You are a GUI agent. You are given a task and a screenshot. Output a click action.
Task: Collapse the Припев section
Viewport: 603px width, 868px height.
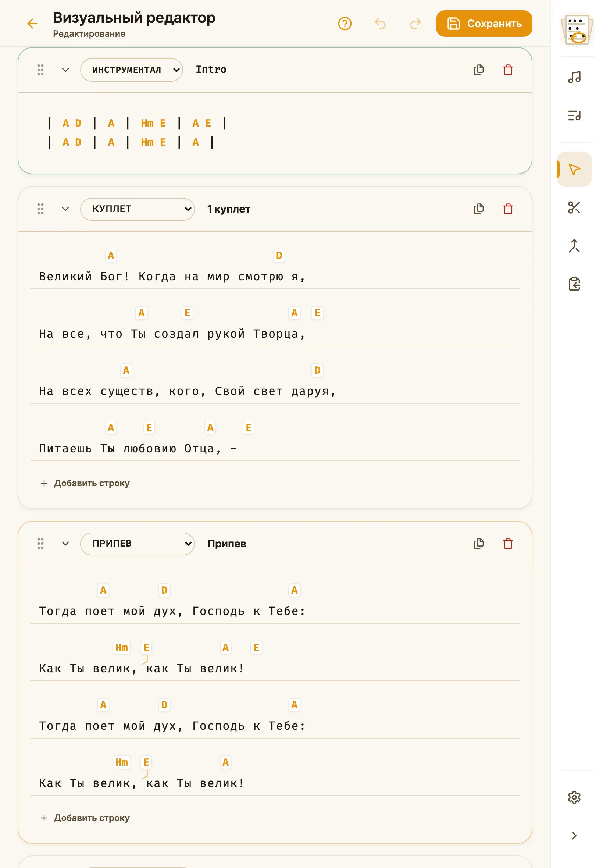(65, 543)
